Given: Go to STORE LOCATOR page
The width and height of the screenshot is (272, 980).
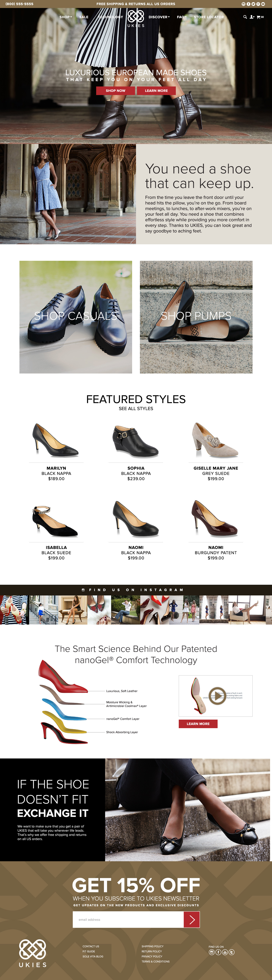Looking at the screenshot, I should pyautogui.click(x=209, y=17).
